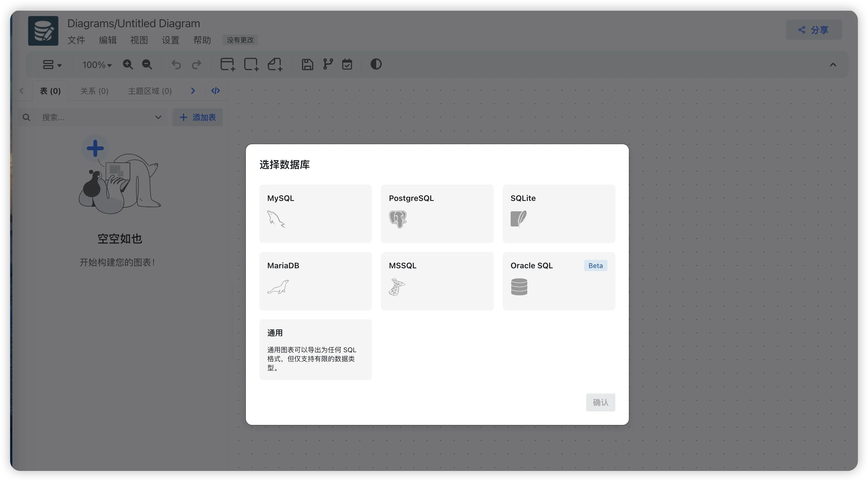Click the 确认 button
This screenshot has width=868, height=481.
(x=600, y=402)
